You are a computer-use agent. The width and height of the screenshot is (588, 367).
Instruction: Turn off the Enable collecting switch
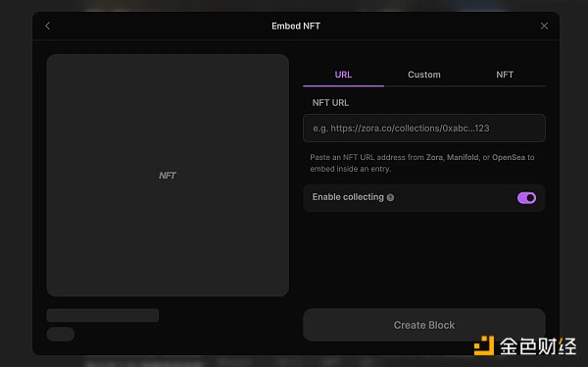pyautogui.click(x=526, y=198)
